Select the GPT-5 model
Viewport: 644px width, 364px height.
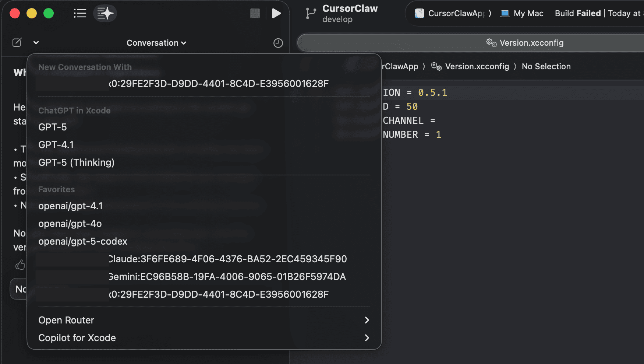[x=52, y=127]
